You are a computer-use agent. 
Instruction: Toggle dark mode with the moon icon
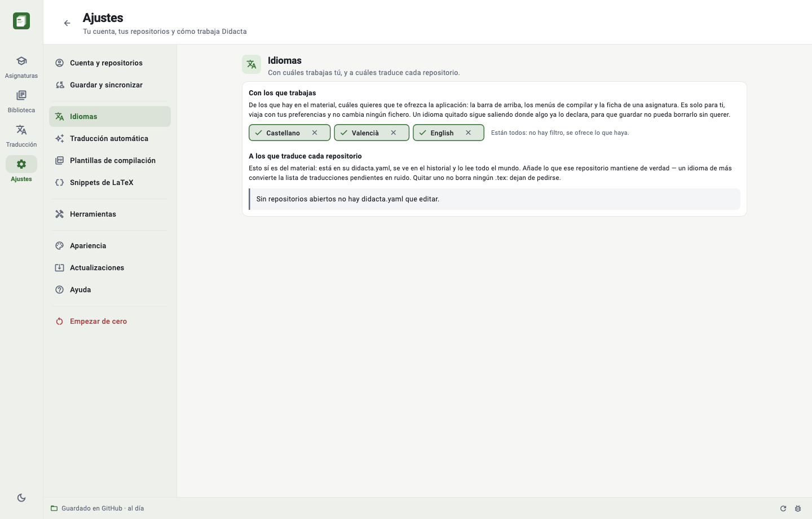pos(21,498)
